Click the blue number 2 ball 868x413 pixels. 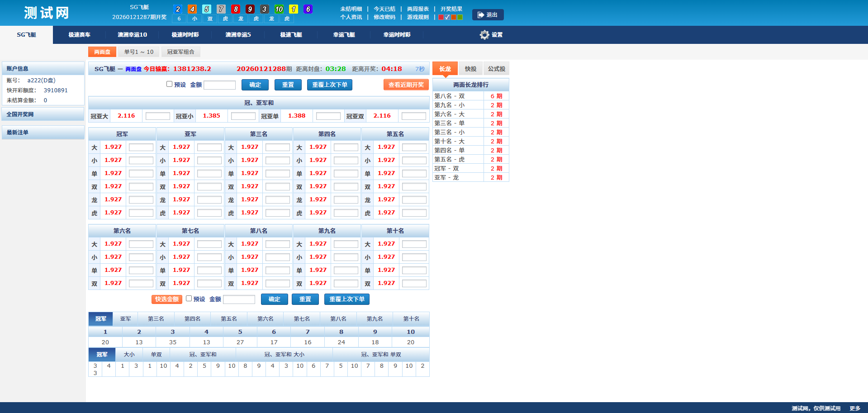tap(178, 9)
